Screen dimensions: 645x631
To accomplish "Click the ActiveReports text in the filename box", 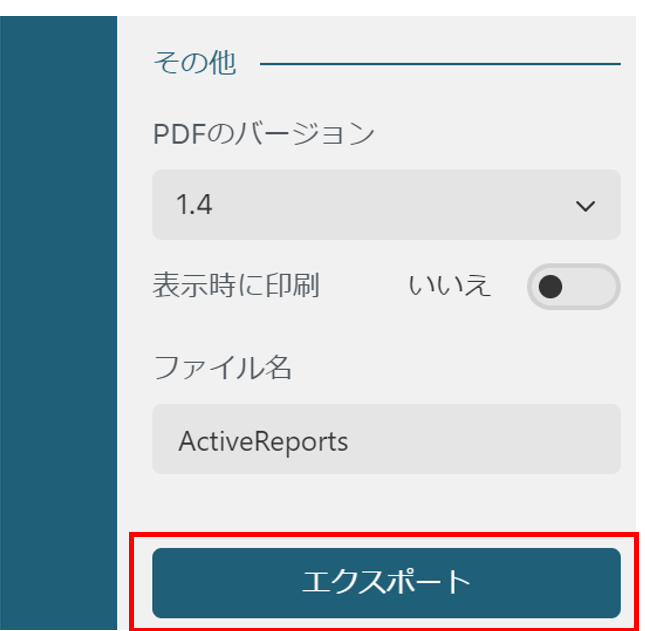I will pos(263,441).
